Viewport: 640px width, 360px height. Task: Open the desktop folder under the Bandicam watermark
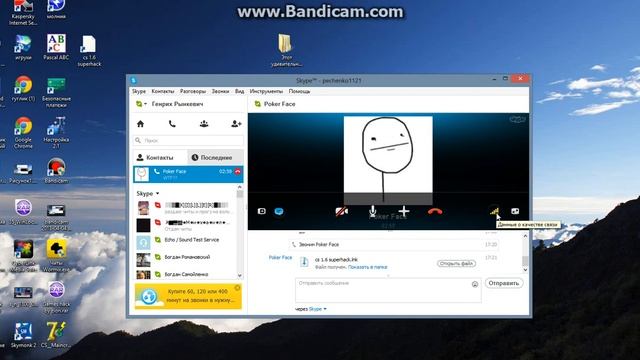click(x=286, y=50)
